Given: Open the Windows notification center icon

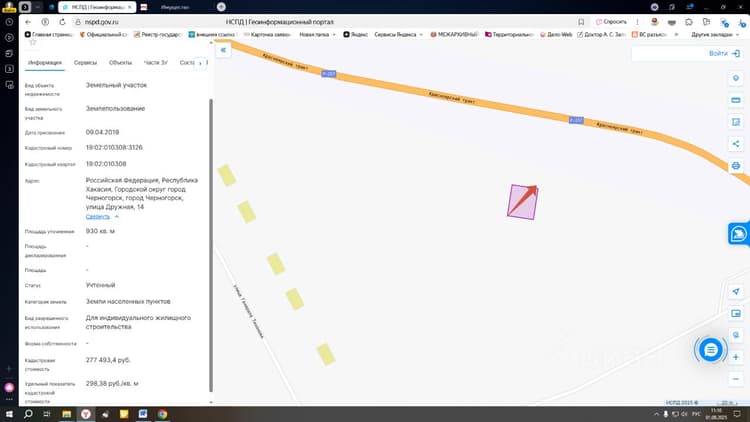Looking at the screenshot, I should (x=737, y=414).
